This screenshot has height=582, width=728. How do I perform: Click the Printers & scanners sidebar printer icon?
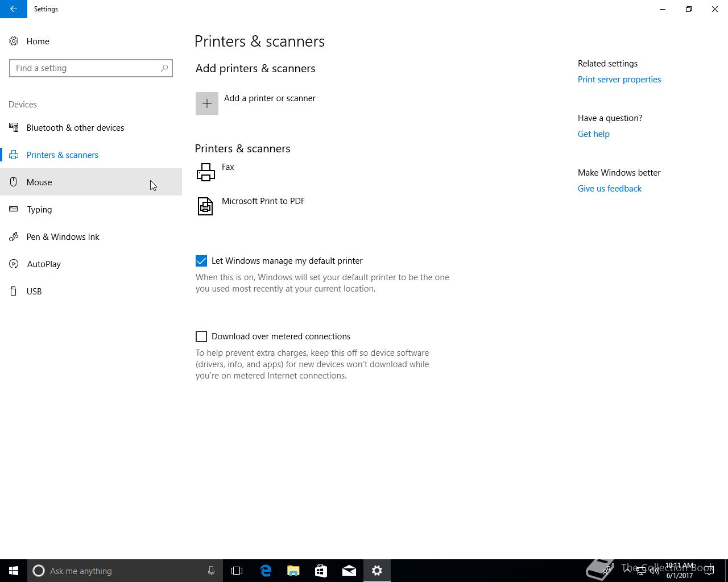point(14,155)
